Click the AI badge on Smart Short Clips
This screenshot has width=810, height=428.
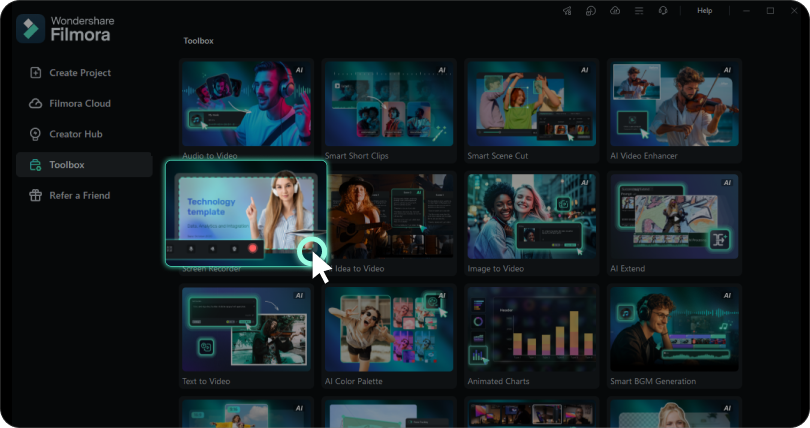tap(442, 70)
